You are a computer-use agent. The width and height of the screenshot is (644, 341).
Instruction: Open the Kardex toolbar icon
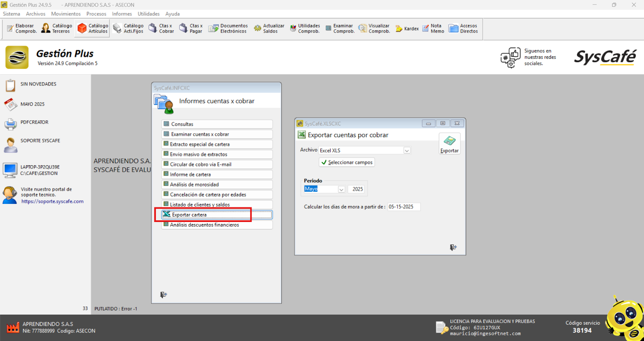tap(407, 29)
